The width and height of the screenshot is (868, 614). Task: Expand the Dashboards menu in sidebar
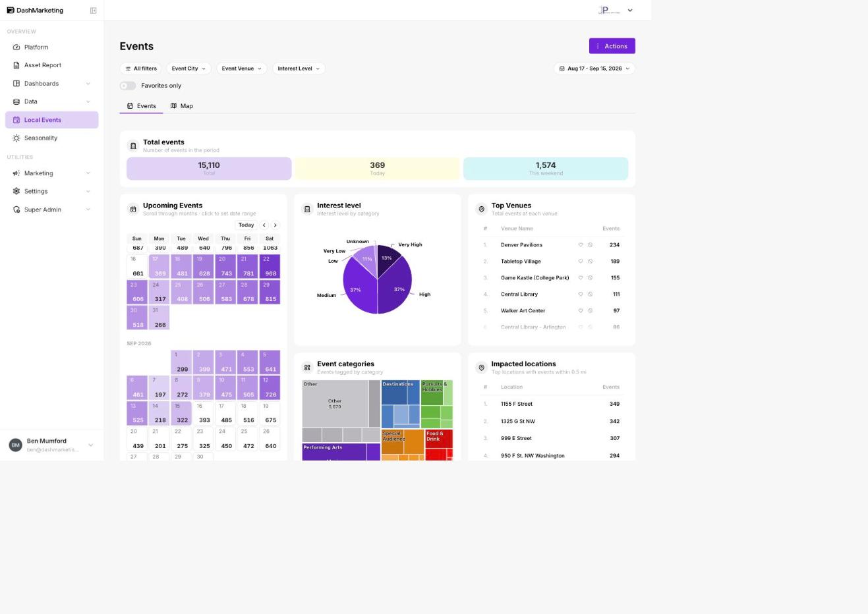51,84
